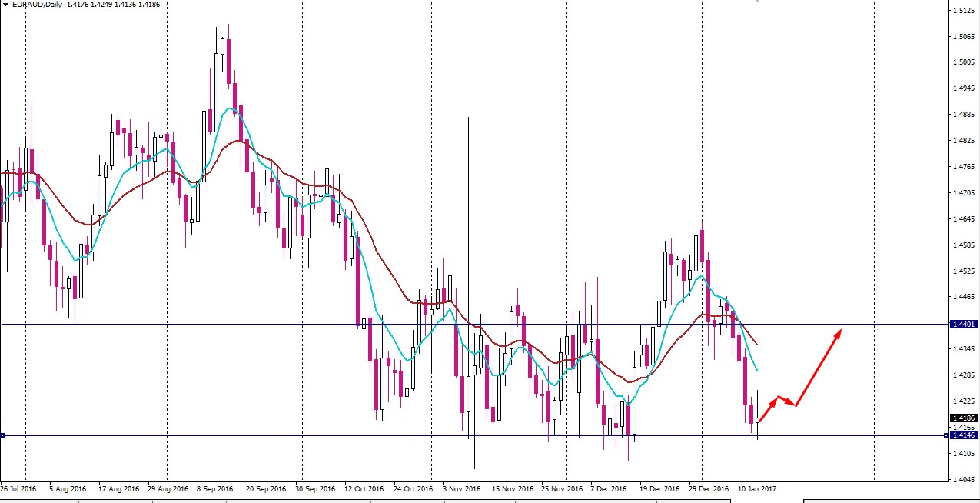Select the 1.4146 support level price tag
This screenshot has height=503, width=980.
(963, 435)
